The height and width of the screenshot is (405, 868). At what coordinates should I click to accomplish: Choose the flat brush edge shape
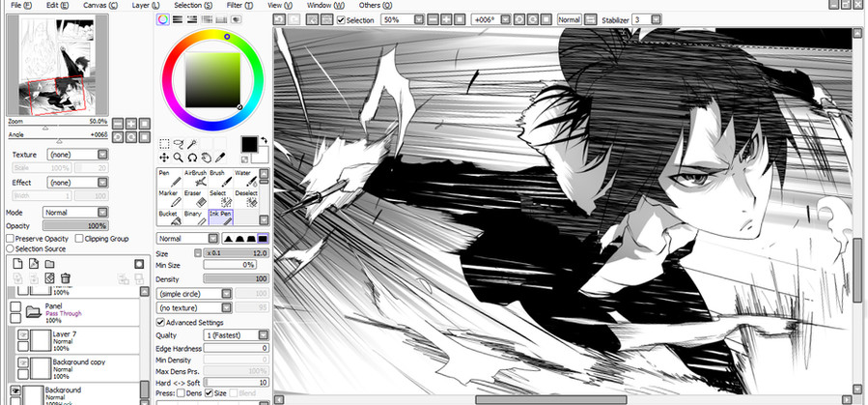[263, 238]
